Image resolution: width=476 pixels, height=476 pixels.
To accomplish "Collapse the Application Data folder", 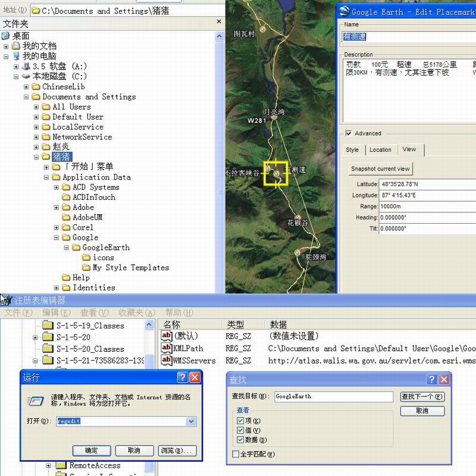I will coord(46,177).
